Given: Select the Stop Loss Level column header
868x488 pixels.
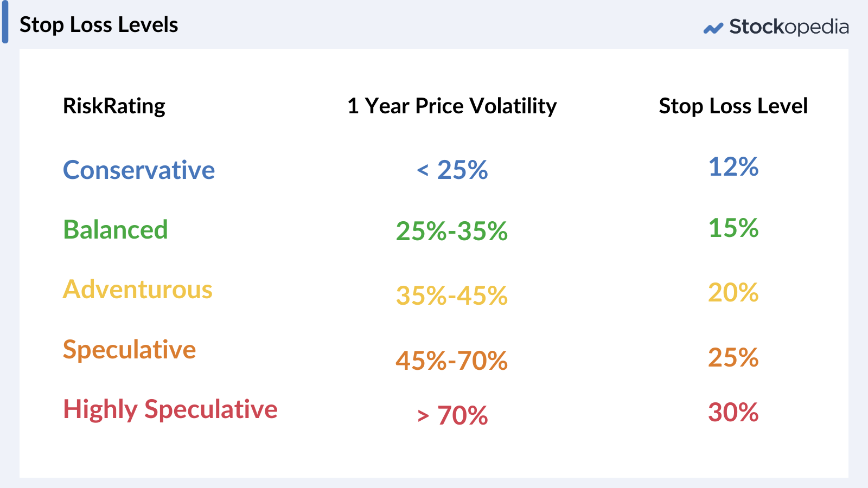Looking at the screenshot, I should point(733,106).
